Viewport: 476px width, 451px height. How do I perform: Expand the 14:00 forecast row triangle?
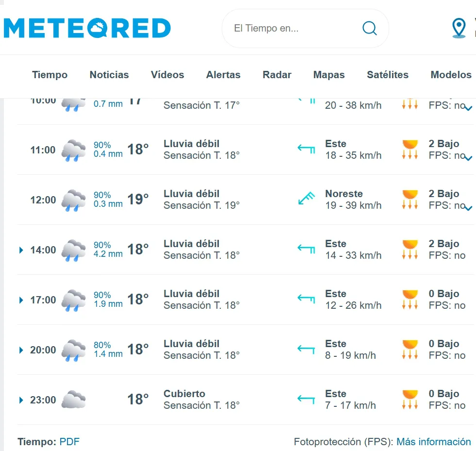click(x=21, y=250)
